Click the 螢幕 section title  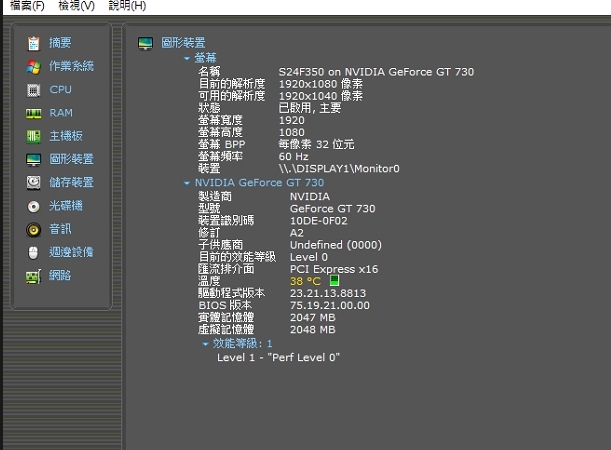[x=205, y=58]
